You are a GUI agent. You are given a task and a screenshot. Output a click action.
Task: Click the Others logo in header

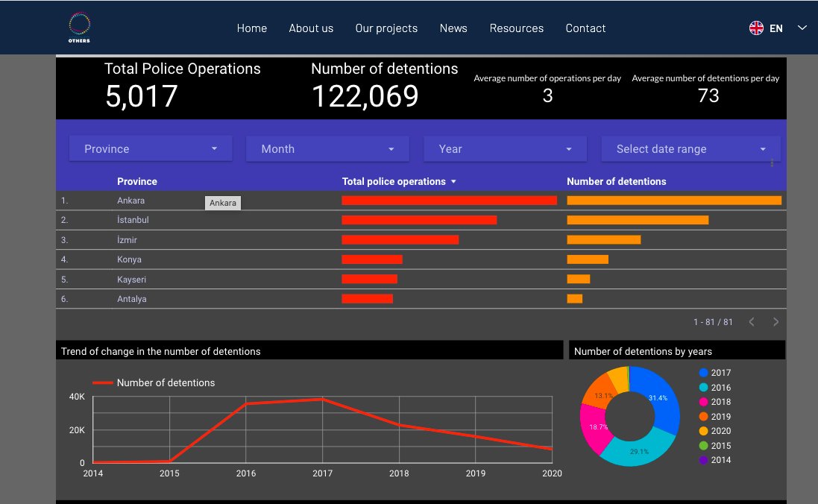pos(79,27)
